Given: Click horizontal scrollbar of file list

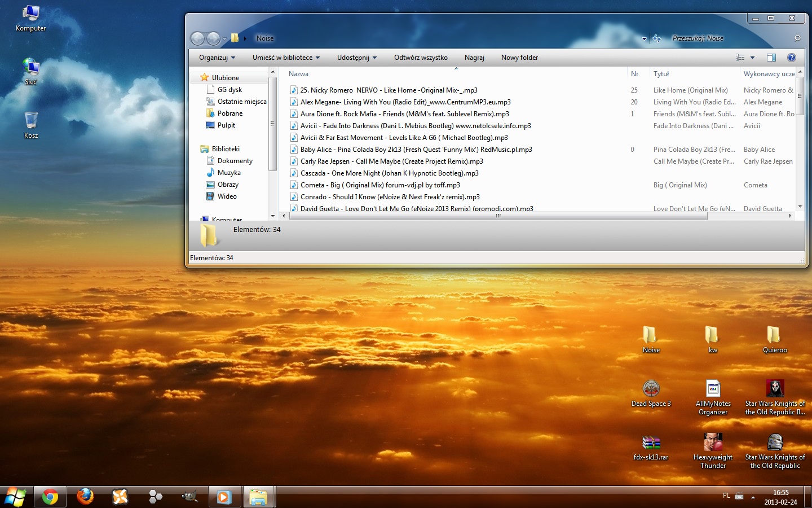Looking at the screenshot, I should 498,216.
